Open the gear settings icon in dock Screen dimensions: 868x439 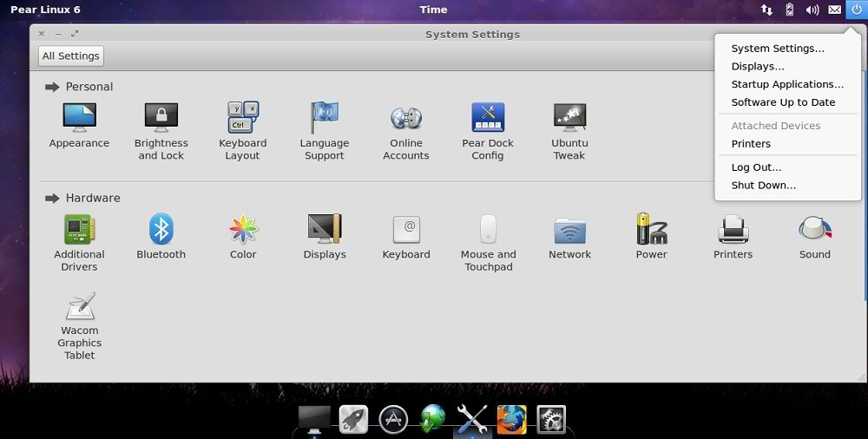[x=551, y=419]
